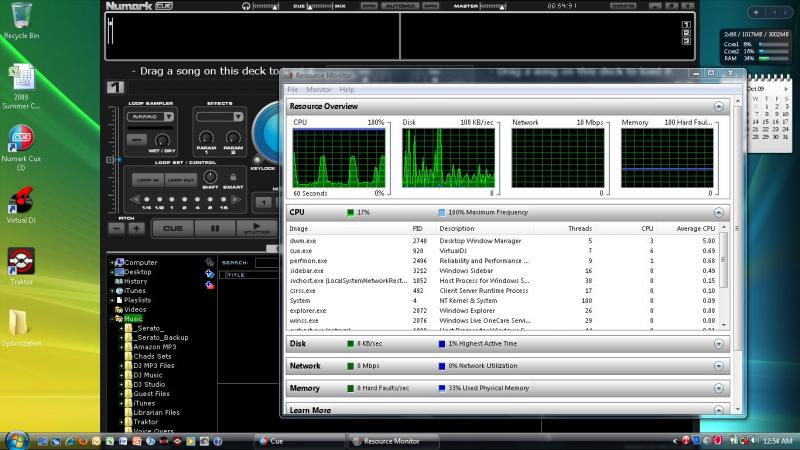This screenshot has height=450, width=800.
Task: Launch Virtual DJ desktop shortcut
Action: pos(21,206)
